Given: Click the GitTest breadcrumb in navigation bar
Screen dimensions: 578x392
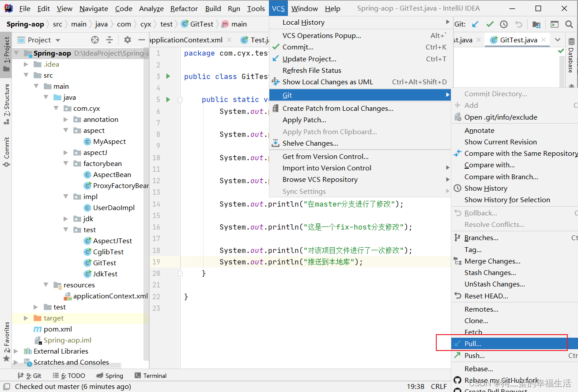Looking at the screenshot, I should coord(197,24).
